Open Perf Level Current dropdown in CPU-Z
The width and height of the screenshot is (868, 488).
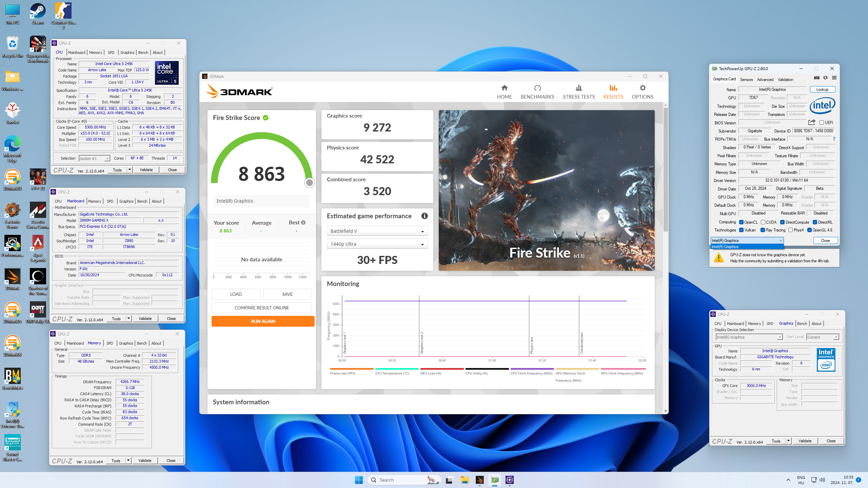coord(823,337)
